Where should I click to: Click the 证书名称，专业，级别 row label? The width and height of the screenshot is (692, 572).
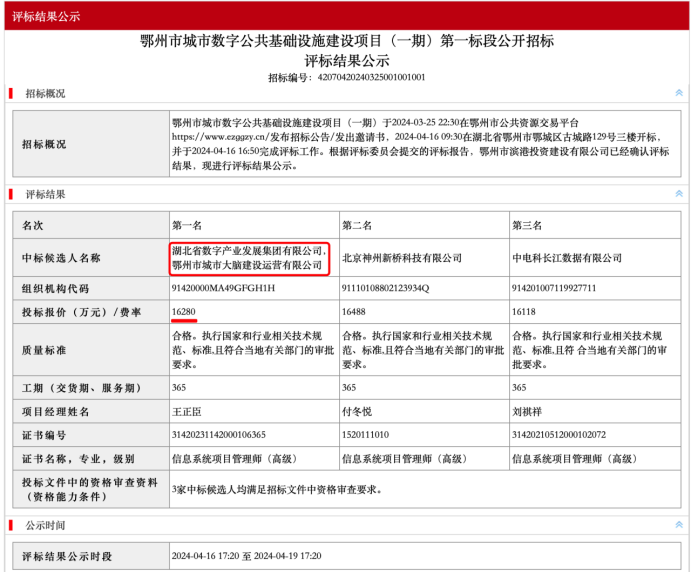pos(78,459)
